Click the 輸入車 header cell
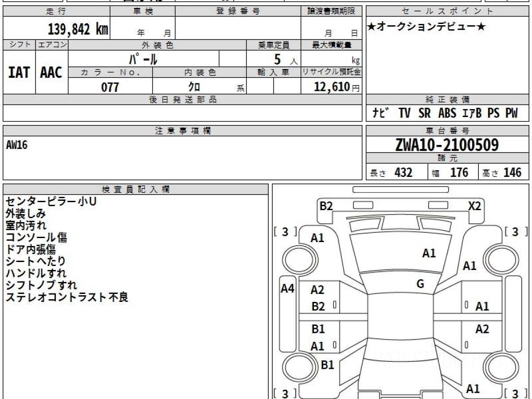This screenshot has height=399, width=532. click(274, 72)
